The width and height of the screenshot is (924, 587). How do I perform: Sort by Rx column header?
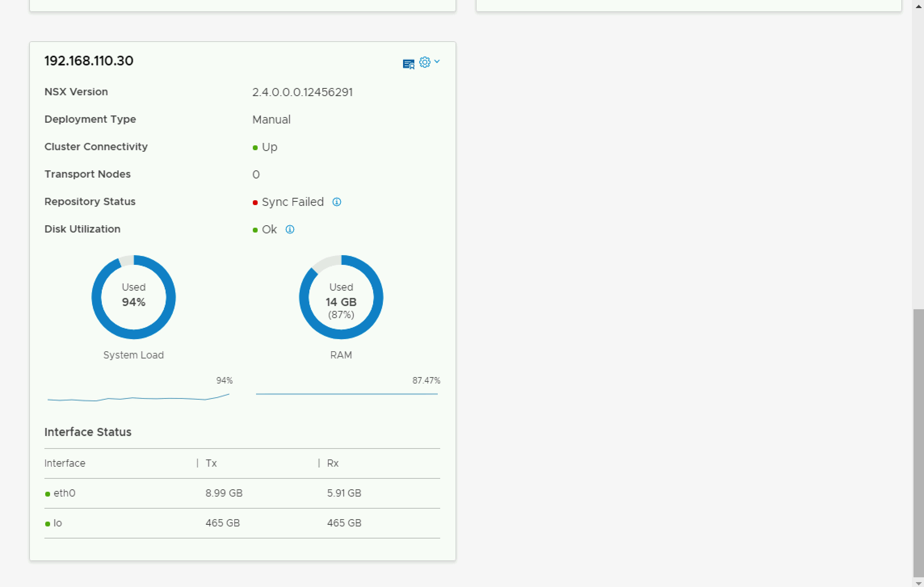(x=333, y=463)
